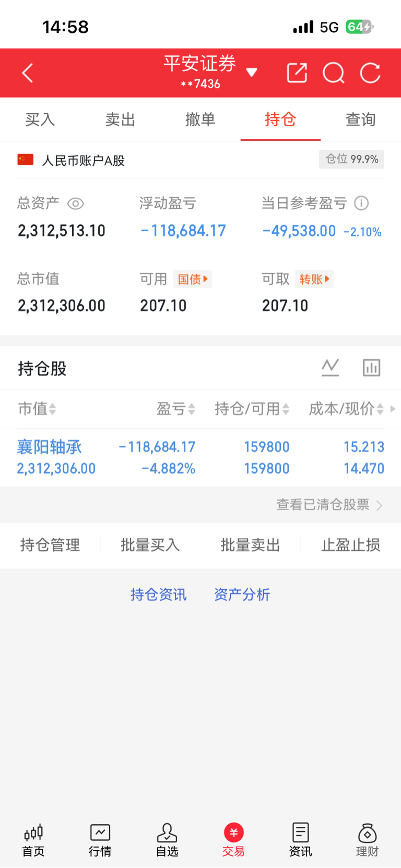
Task: Tap 批量卖出 button
Action: (251, 545)
